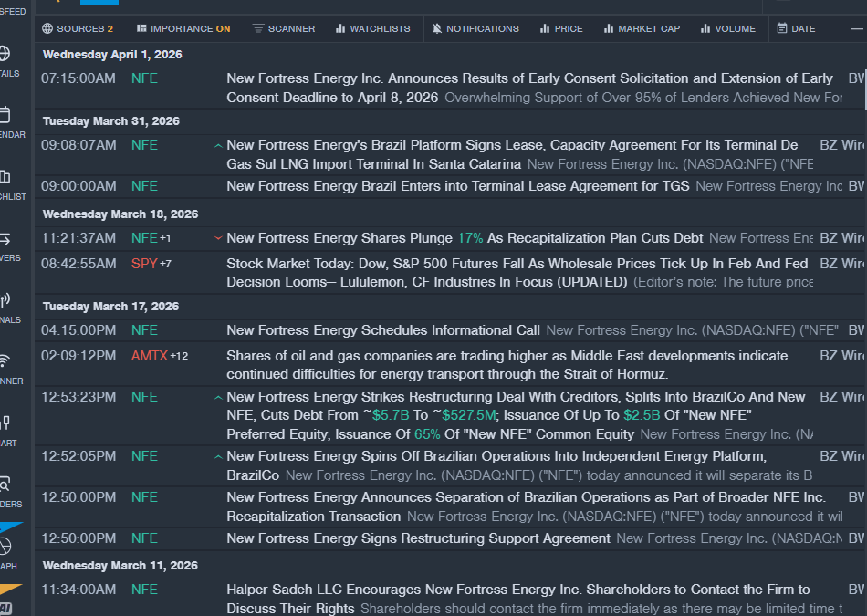Open oil and gas companies trading higher headline
The height and width of the screenshot is (616, 867).
coord(507,365)
